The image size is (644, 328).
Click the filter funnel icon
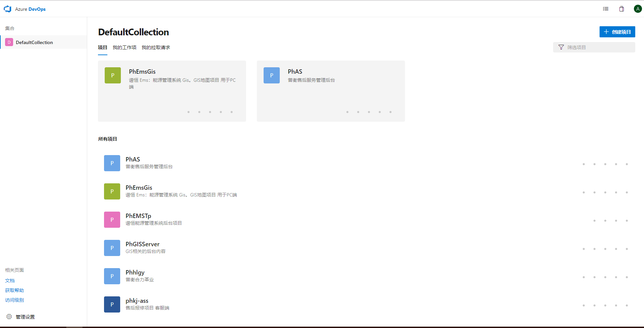tap(561, 47)
